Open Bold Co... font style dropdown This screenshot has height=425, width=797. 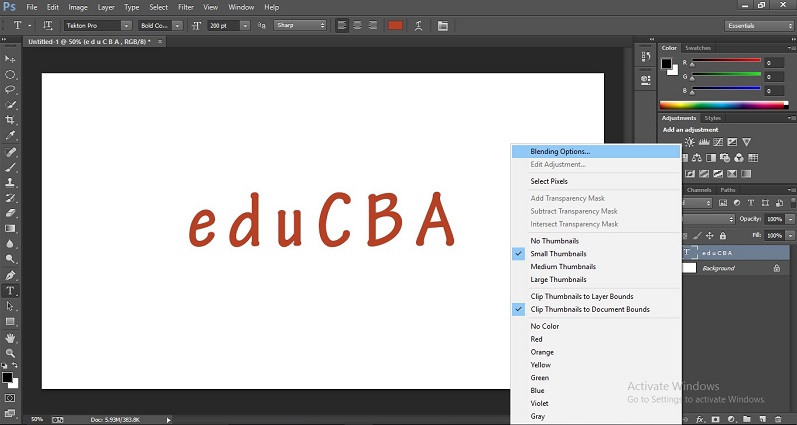click(x=177, y=25)
